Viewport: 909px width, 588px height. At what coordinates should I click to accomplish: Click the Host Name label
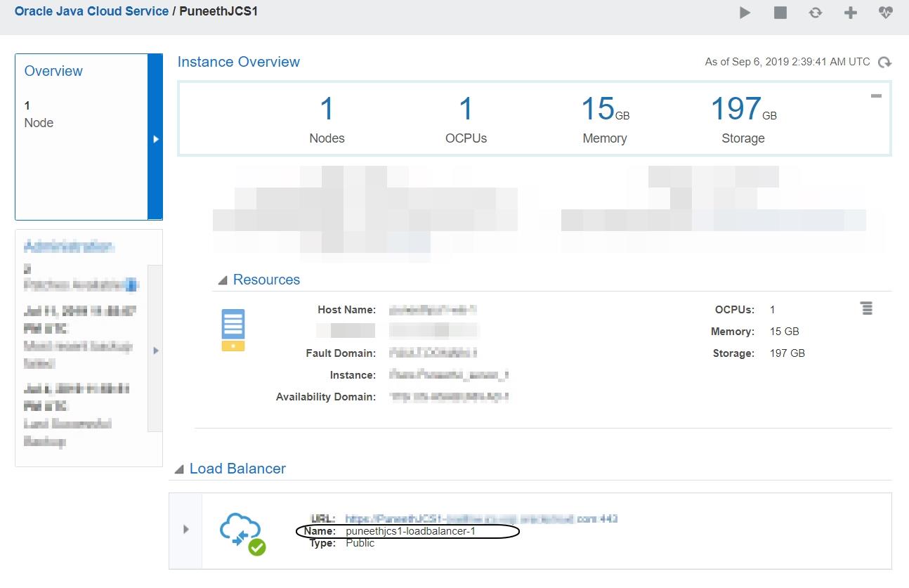click(347, 310)
